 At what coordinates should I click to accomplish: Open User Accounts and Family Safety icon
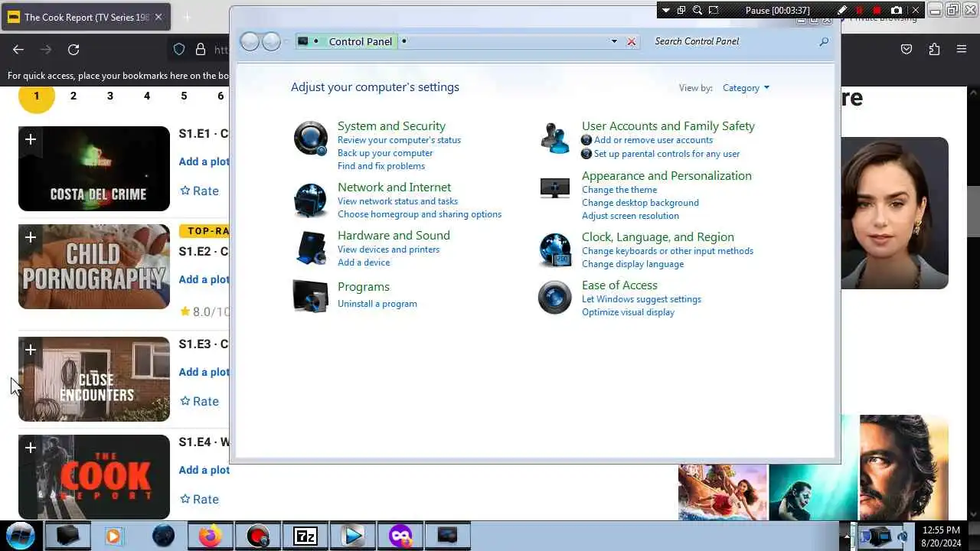pyautogui.click(x=555, y=139)
